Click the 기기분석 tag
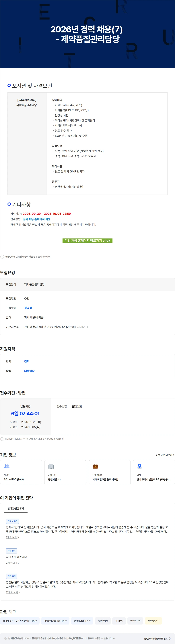The width and height of the screenshot is (175, 644). click(119, 621)
